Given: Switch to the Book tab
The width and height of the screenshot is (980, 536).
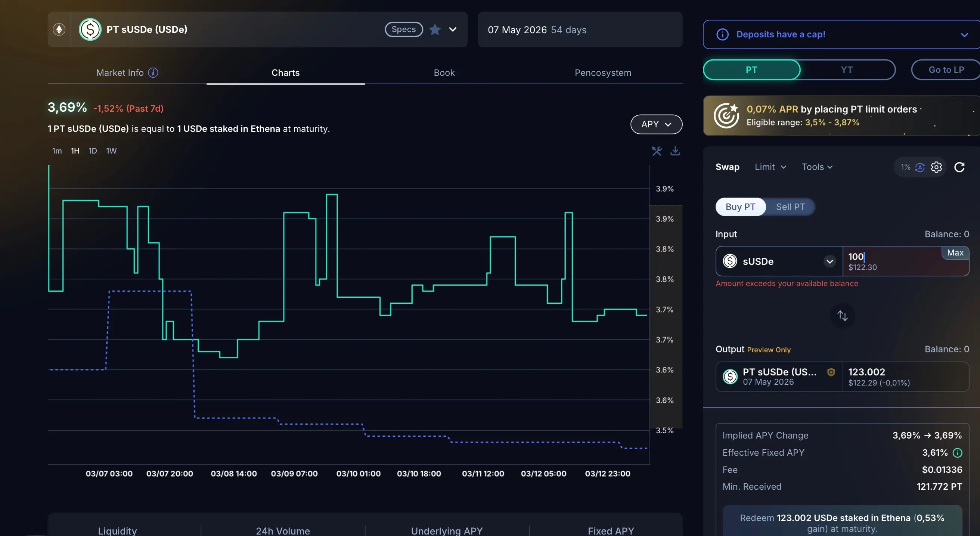Looking at the screenshot, I should point(444,73).
